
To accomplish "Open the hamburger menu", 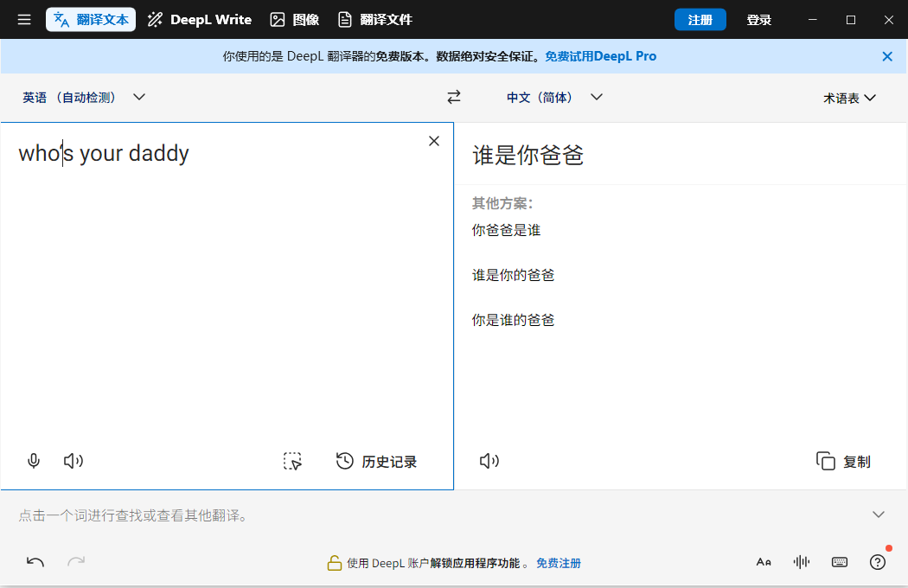I will pos(23,20).
